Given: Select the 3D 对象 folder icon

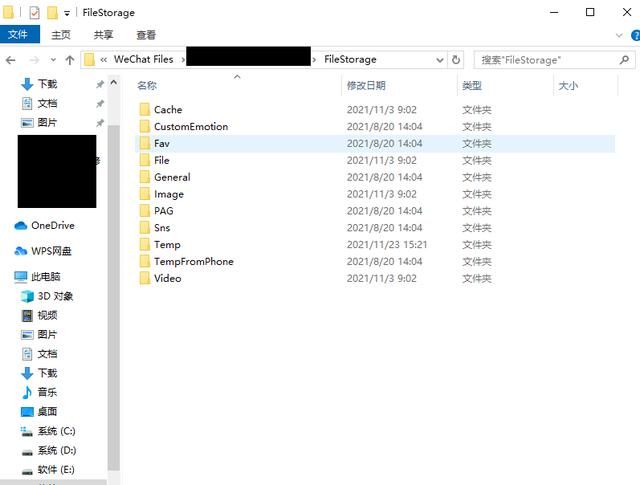Looking at the screenshot, I should pyautogui.click(x=27, y=296).
